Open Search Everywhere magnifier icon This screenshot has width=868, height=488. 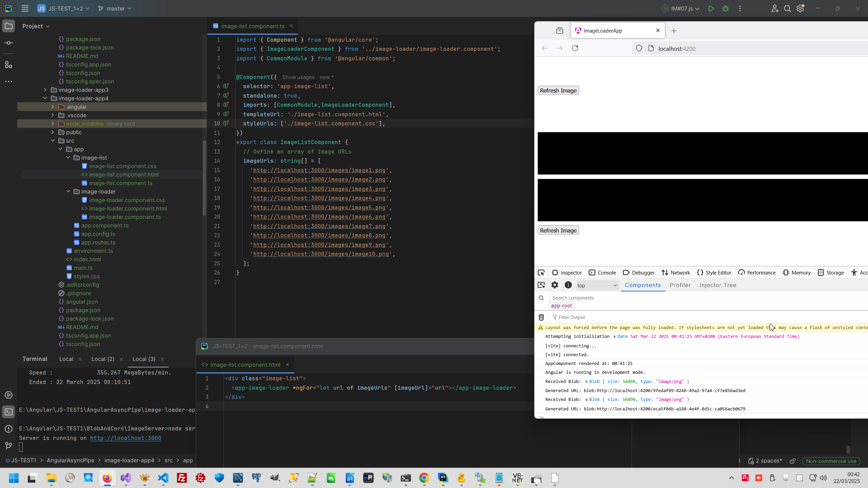[787, 9]
